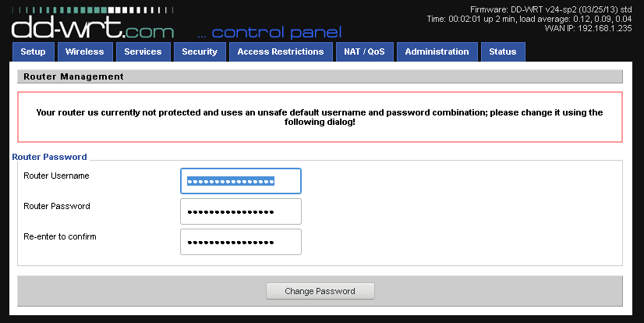Click the Router Password section legend
The height and width of the screenshot is (323, 644).
coord(49,157)
